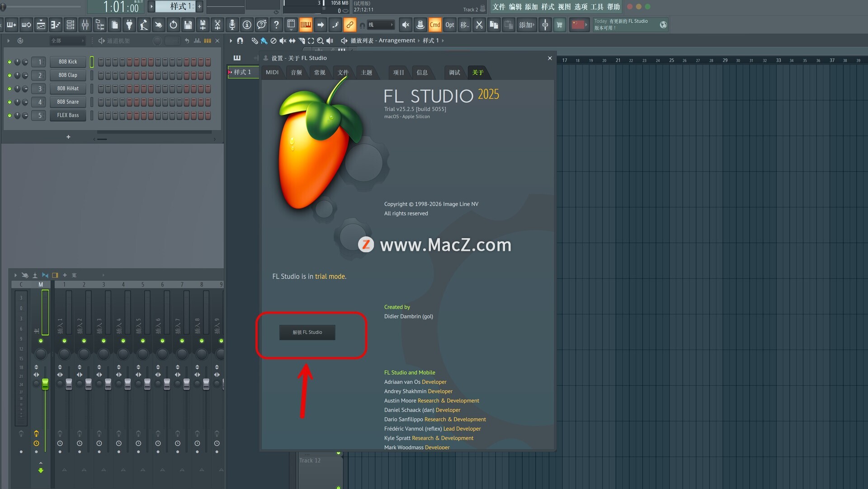Open the 线 snap mode dropdown
868x489 pixels.
point(381,25)
